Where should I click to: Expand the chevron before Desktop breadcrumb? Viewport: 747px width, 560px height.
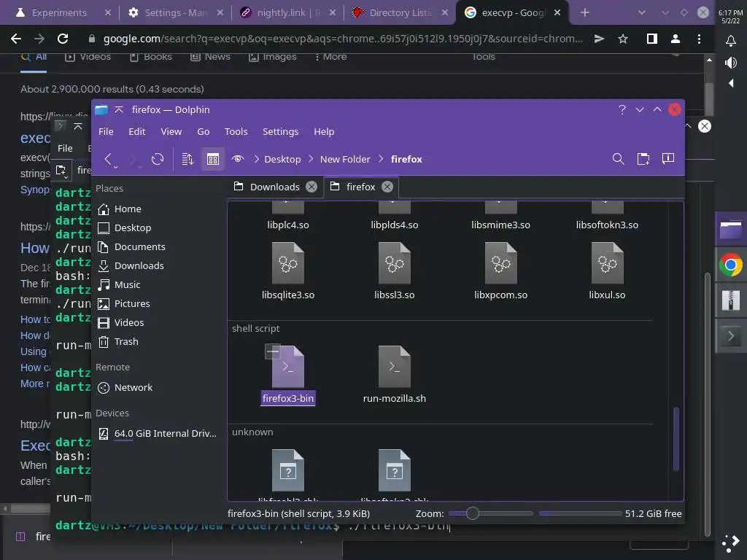(256, 159)
